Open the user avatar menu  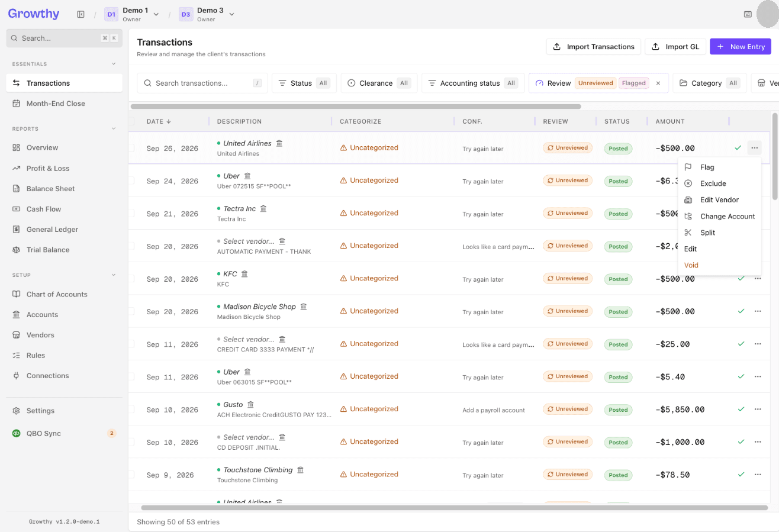(768, 14)
